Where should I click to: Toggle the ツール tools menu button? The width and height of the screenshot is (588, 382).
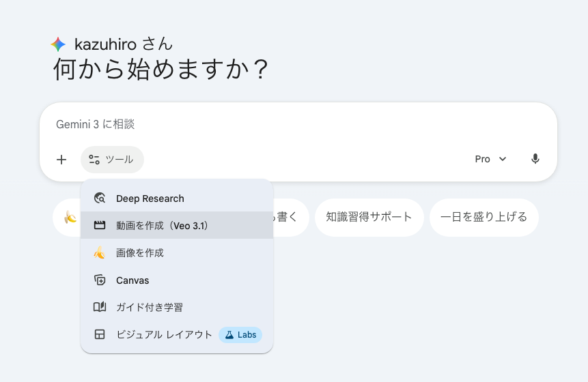pyautogui.click(x=112, y=160)
